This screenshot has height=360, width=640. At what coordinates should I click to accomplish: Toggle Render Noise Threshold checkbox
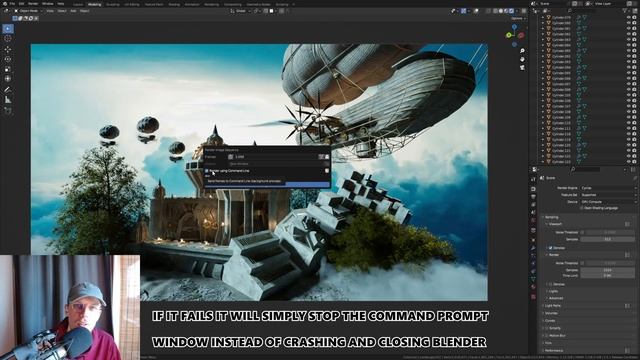click(x=582, y=263)
